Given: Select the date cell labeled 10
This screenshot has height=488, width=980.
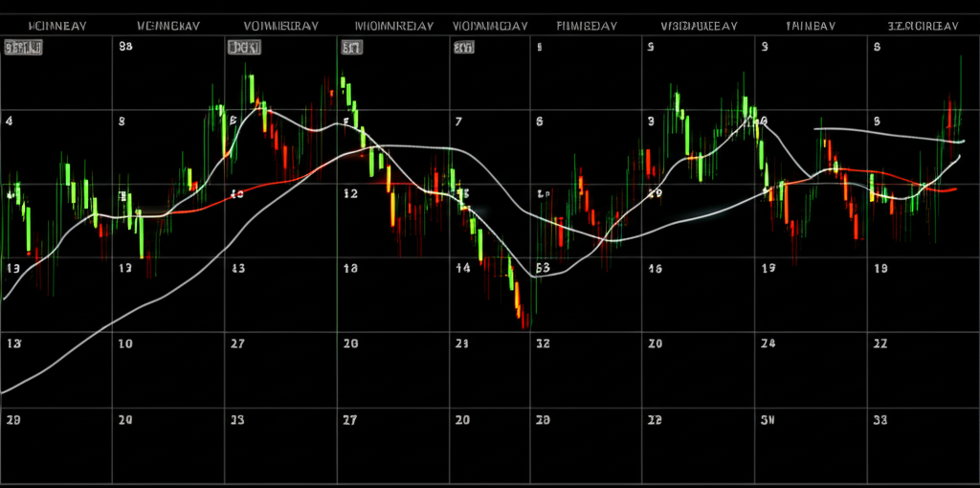Looking at the screenshot, I should (125, 344).
